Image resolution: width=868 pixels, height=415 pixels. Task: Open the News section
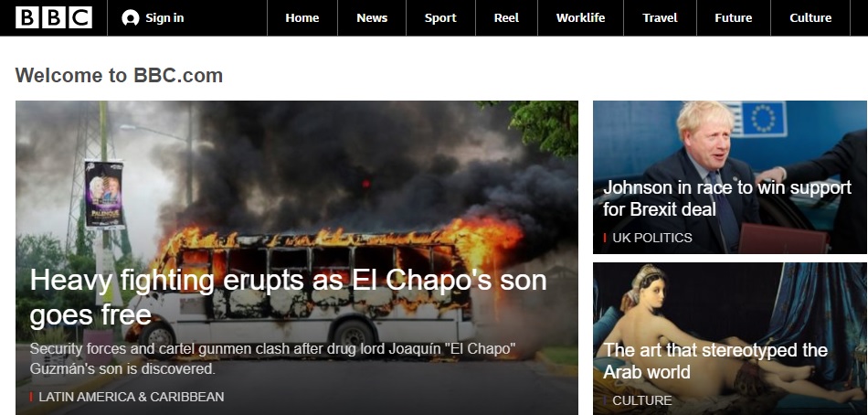click(372, 17)
